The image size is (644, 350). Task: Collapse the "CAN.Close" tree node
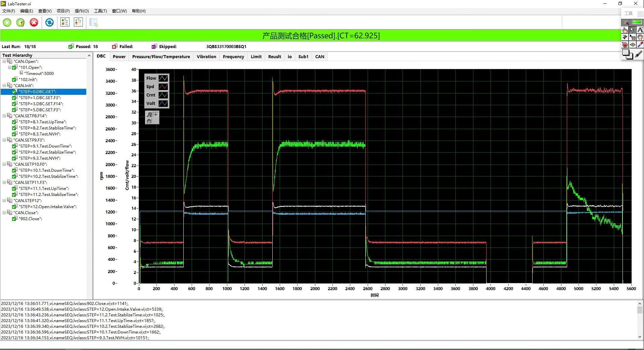(x=4, y=213)
